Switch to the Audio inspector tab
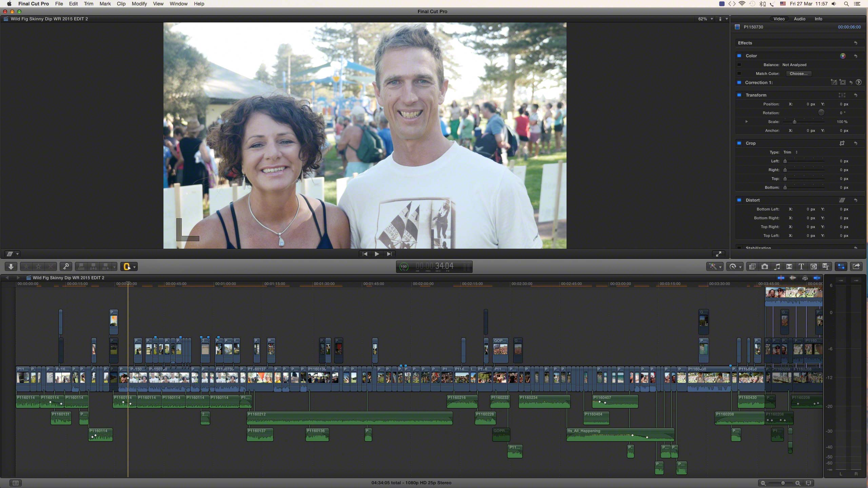Viewport: 868px width, 488px height. click(x=799, y=19)
